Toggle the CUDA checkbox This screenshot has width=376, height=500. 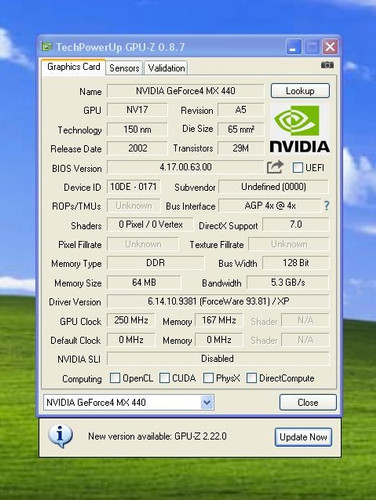[164, 378]
